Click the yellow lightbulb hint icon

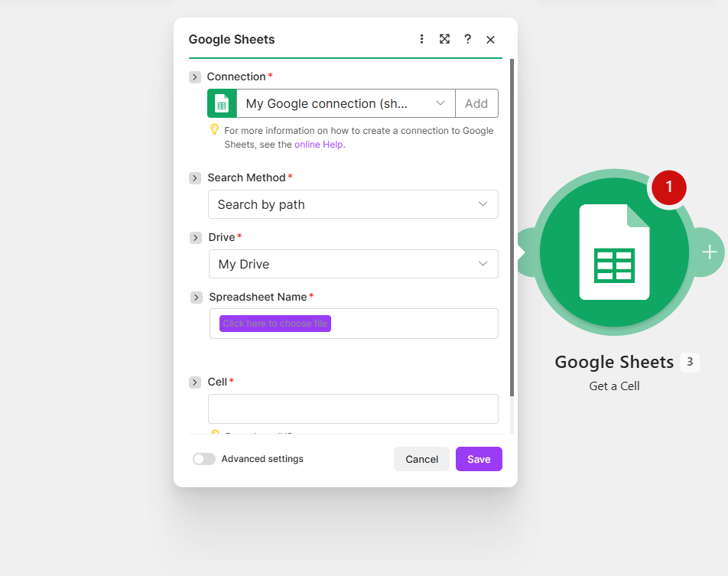pos(214,129)
